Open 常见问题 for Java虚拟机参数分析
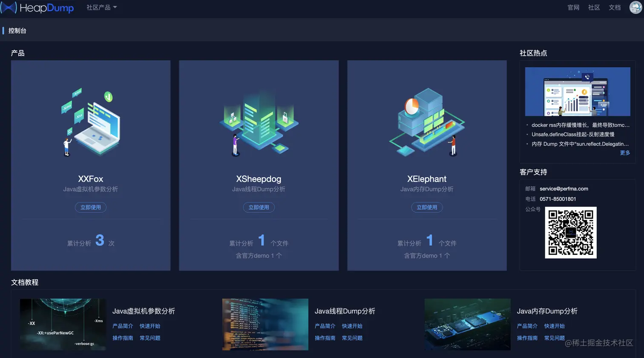This screenshot has width=644, height=358. click(x=150, y=338)
